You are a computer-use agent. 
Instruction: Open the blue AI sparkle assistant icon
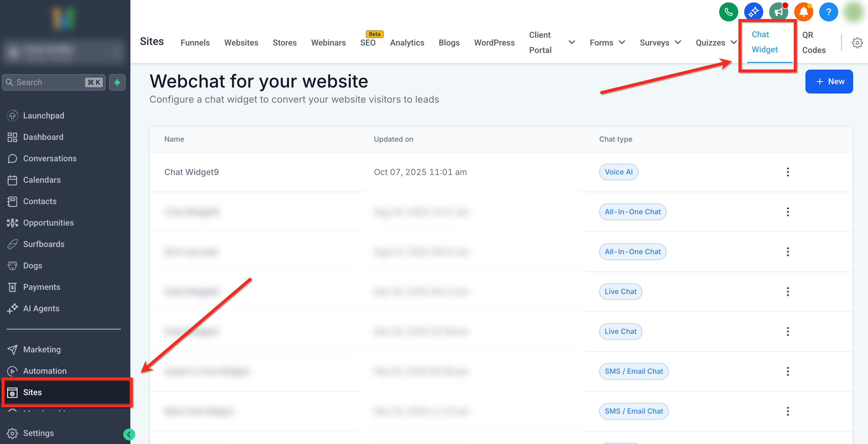point(753,12)
